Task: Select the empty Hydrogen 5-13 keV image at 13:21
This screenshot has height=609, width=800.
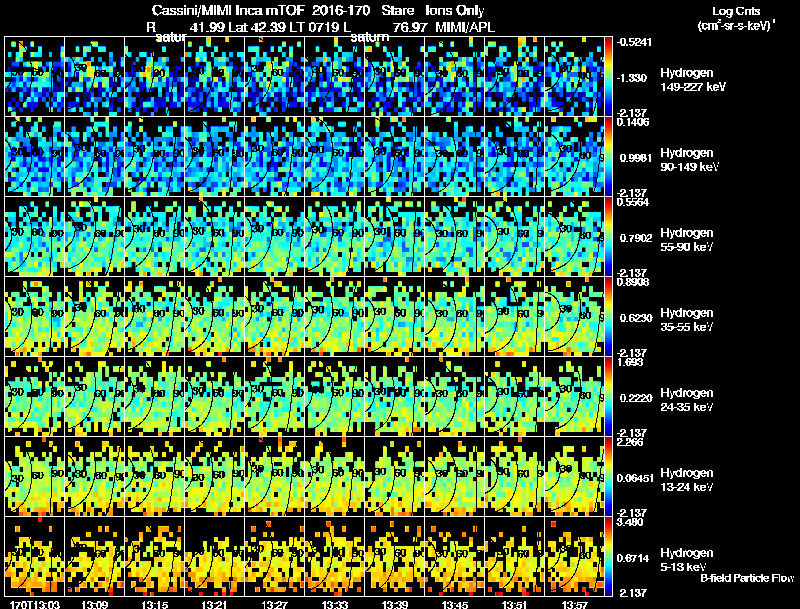Action: point(214,556)
